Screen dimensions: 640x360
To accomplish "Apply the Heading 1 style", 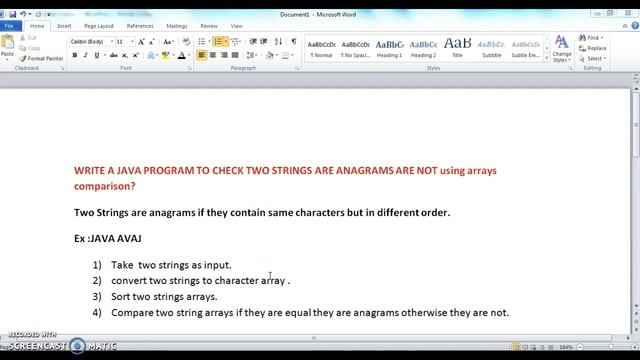I will (389, 49).
